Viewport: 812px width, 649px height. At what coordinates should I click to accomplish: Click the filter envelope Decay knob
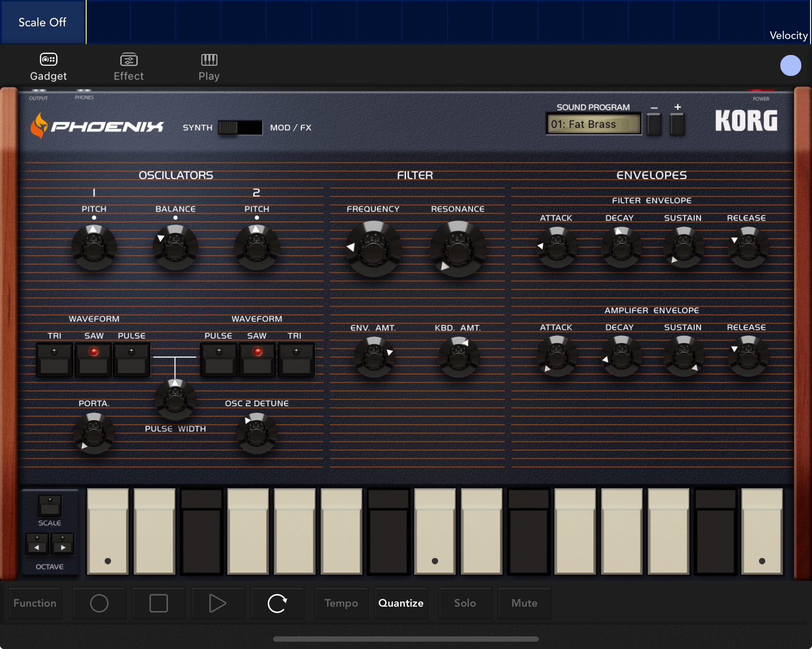621,248
